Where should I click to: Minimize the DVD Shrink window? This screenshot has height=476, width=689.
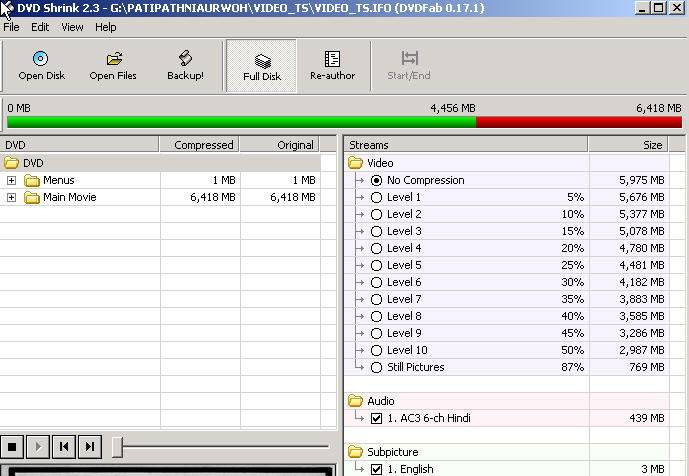[642, 8]
